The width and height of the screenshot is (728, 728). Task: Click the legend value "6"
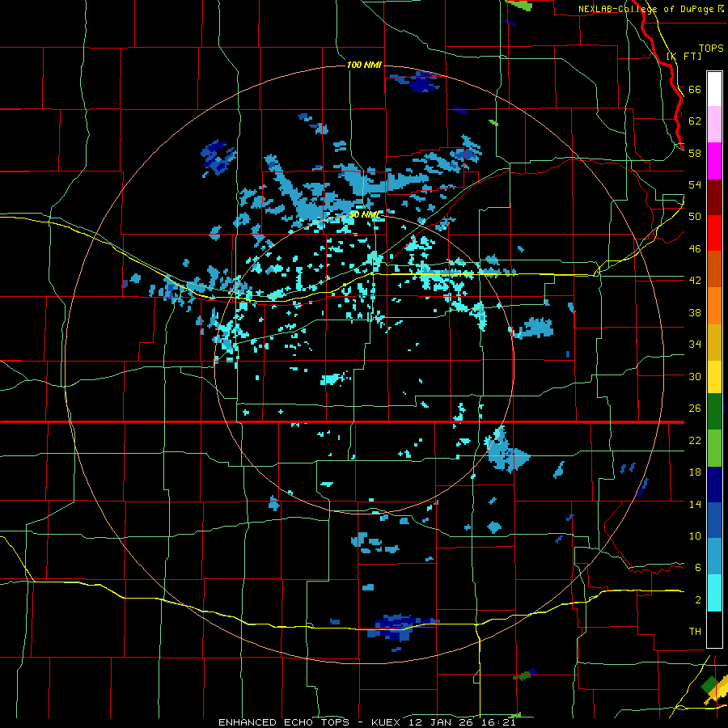click(x=697, y=568)
